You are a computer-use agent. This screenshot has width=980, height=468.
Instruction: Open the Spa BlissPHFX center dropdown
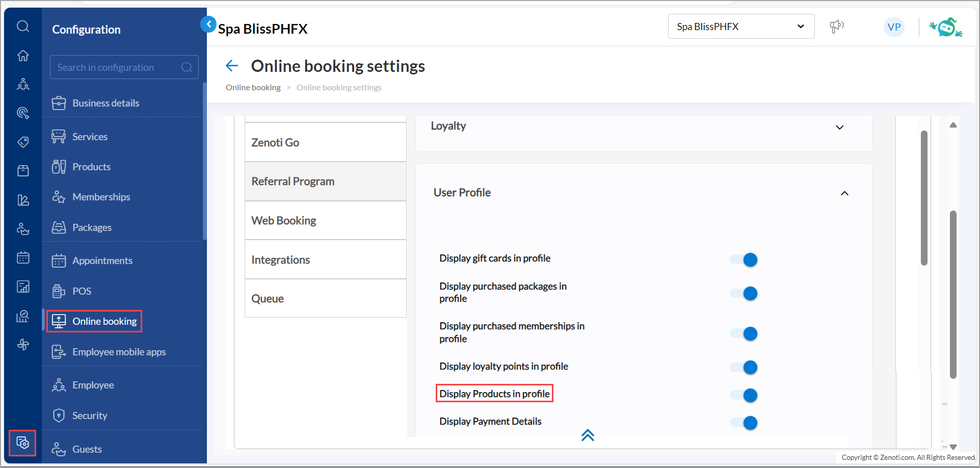tap(741, 27)
